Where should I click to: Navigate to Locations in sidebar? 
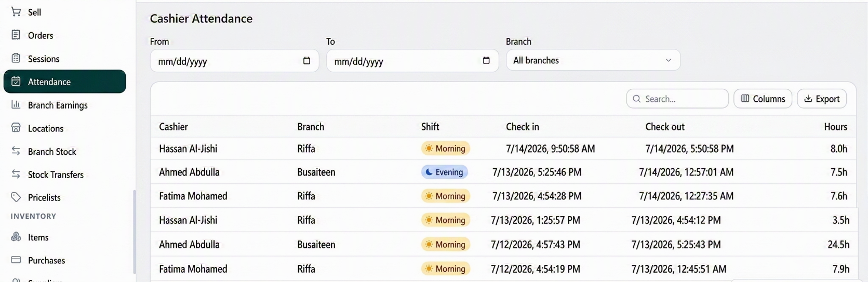coord(64,128)
